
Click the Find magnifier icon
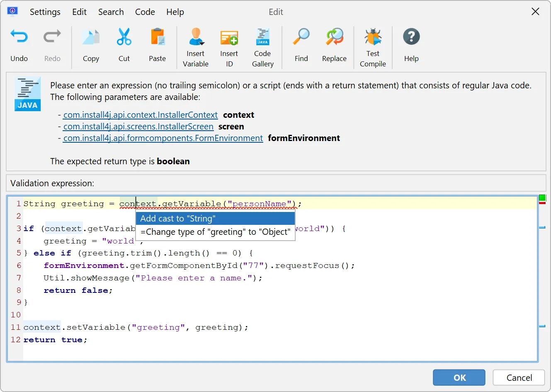click(301, 37)
